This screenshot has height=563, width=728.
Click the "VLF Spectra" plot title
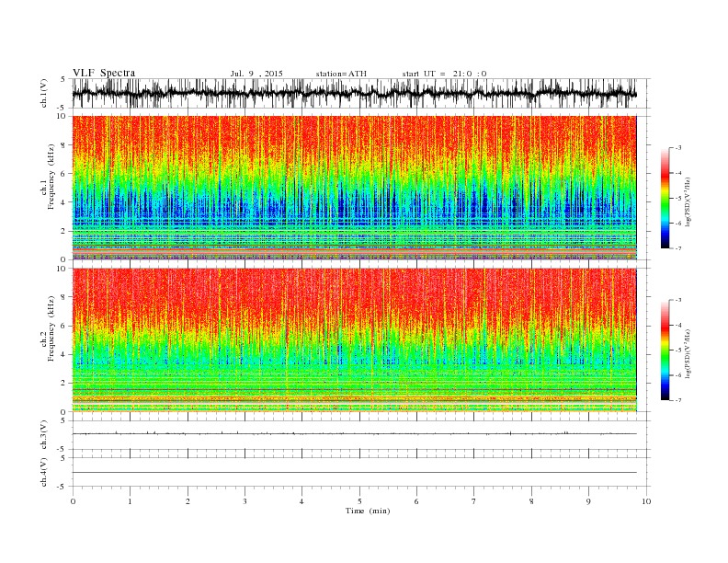[104, 73]
